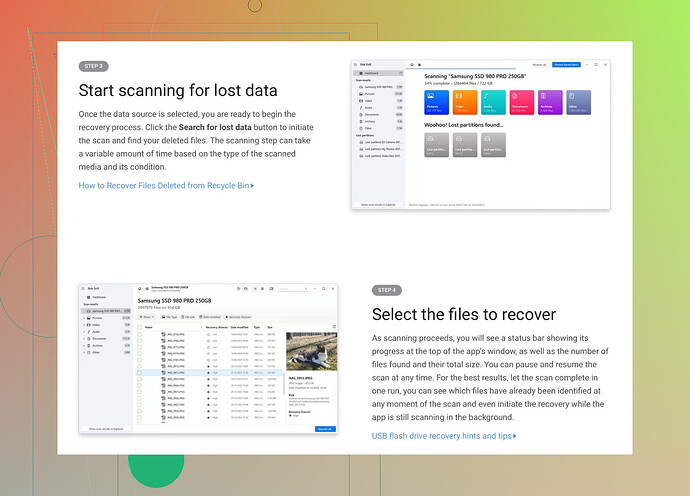Open the Recovery chances filter
Screen dimensions: 690x496
238,317
